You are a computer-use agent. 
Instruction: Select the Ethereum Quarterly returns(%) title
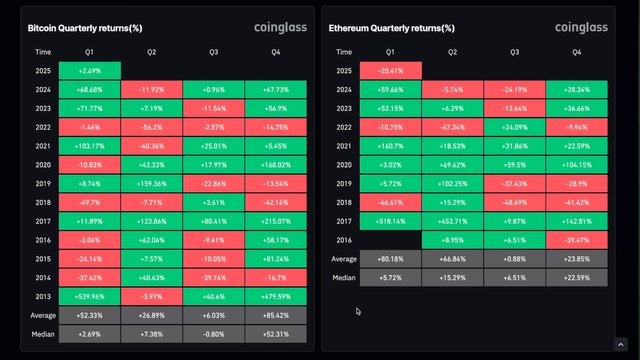coord(391,28)
